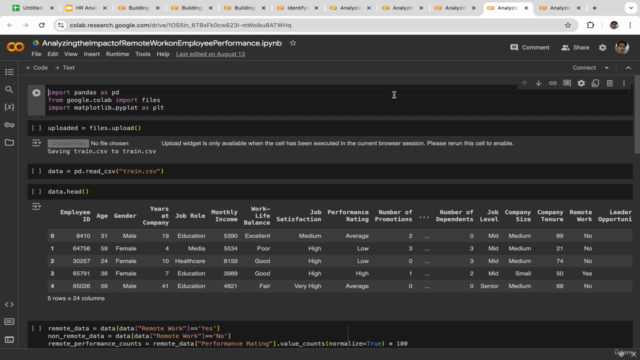
Task: Open the Insert menu
Action: point(92,54)
